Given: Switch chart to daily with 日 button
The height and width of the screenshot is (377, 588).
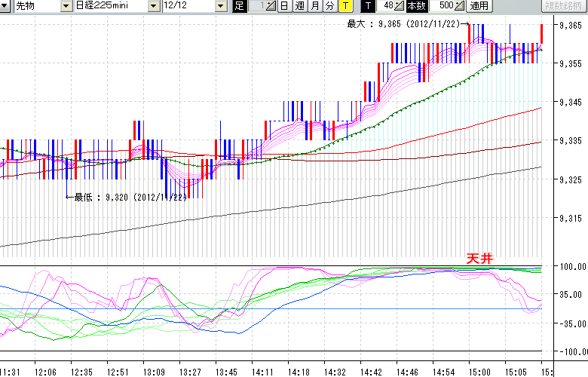Looking at the screenshot, I should pyautogui.click(x=284, y=6).
